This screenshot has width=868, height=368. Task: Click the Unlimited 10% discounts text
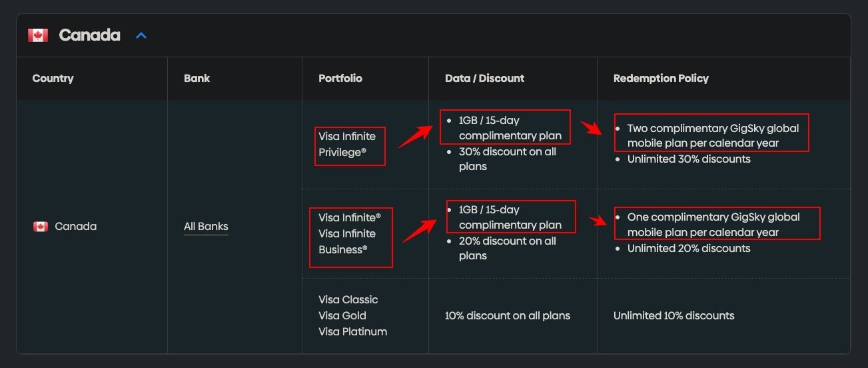coord(673,315)
